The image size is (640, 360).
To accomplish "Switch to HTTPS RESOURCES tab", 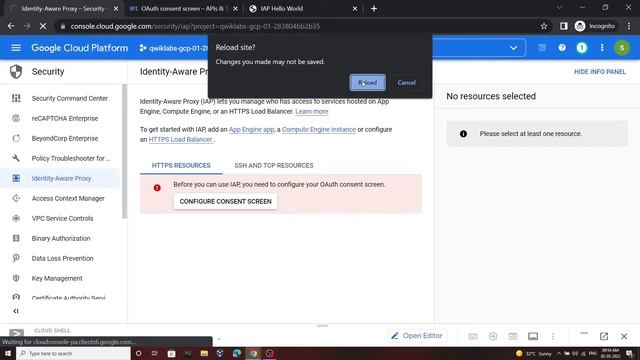I will pos(181,165).
